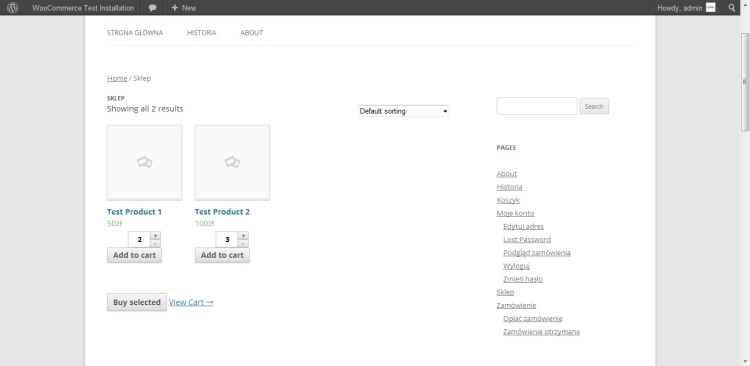Open the Zamówienie page link
The height and width of the screenshot is (366, 750).
[516, 305]
